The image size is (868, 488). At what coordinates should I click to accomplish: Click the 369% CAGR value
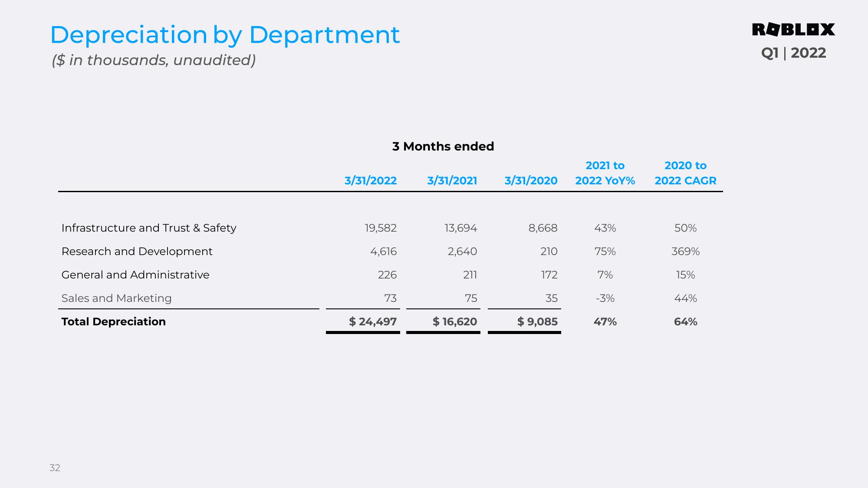tap(686, 252)
